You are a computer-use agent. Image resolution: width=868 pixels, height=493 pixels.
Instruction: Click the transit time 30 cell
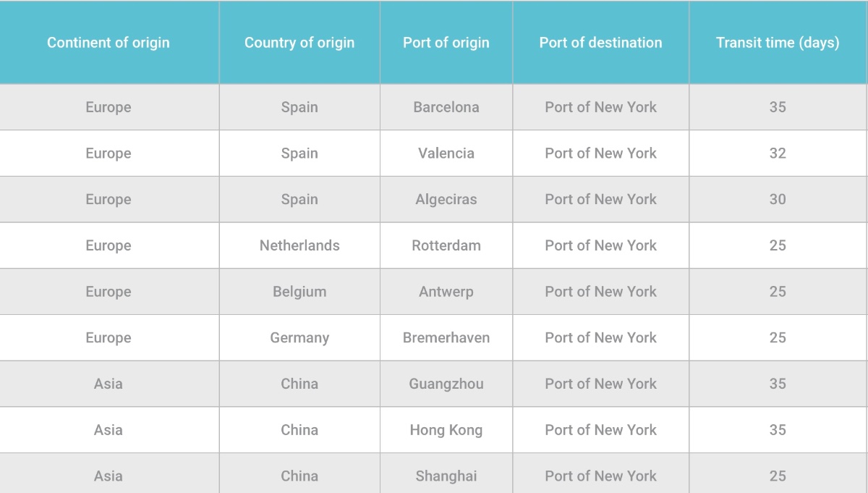click(778, 200)
